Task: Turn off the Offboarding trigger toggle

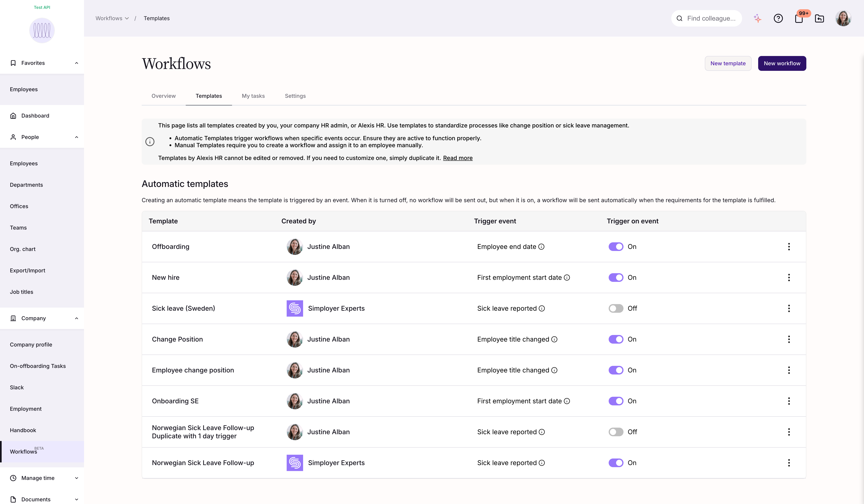Action: (616, 247)
